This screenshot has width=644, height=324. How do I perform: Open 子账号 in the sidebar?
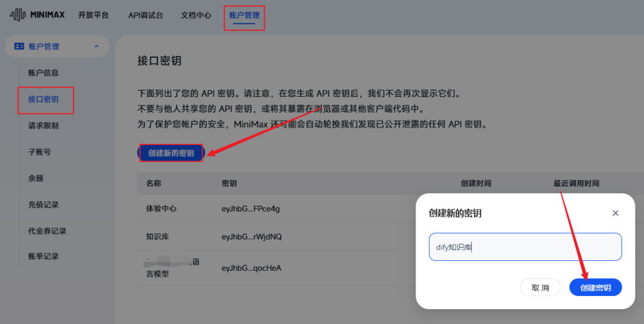coord(39,152)
